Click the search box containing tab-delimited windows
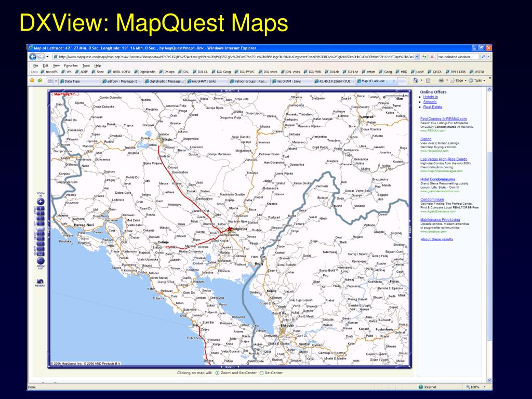This screenshot has width=532, height=399. (458, 57)
